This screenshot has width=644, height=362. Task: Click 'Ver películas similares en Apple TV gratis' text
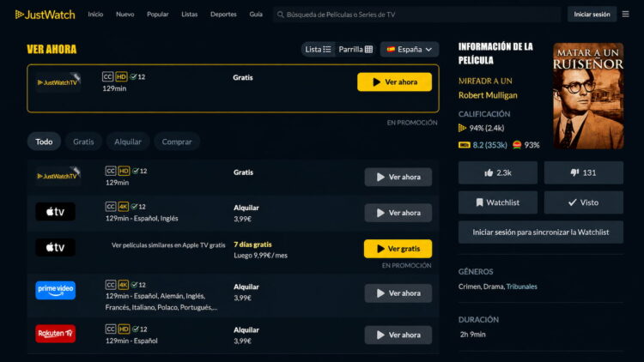[168, 245]
